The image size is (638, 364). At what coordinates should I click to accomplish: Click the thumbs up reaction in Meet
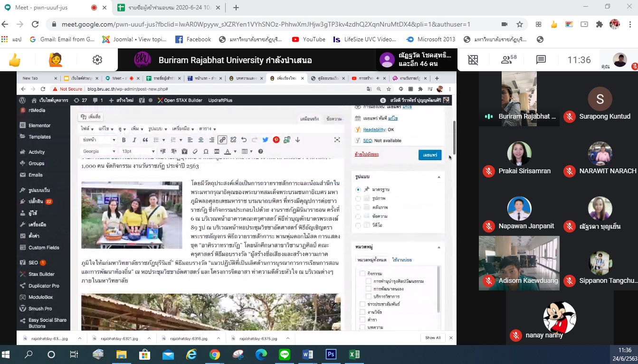coord(15,60)
